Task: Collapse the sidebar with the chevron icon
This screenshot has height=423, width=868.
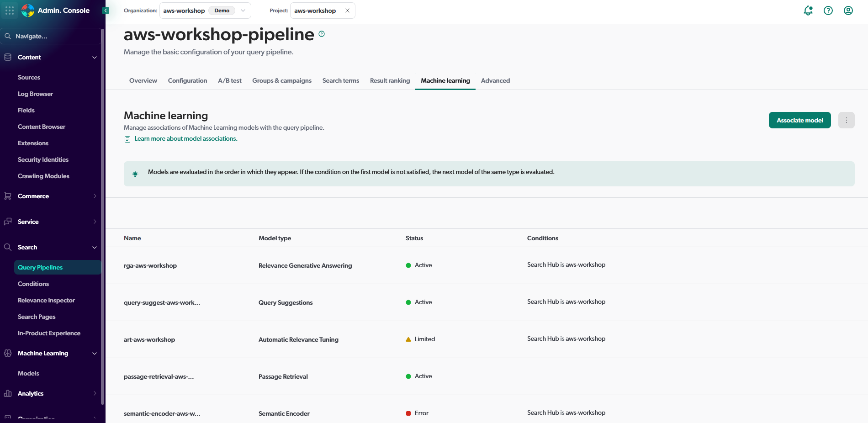Action: click(105, 10)
